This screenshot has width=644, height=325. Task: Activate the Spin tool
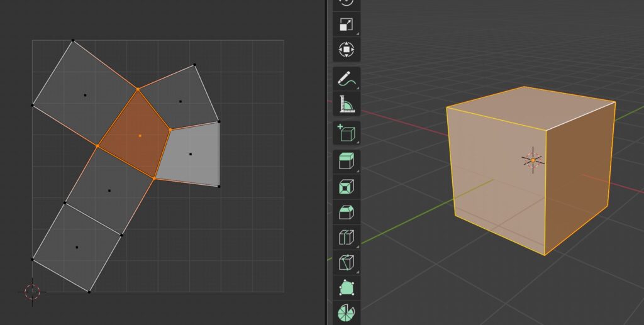pos(346,312)
